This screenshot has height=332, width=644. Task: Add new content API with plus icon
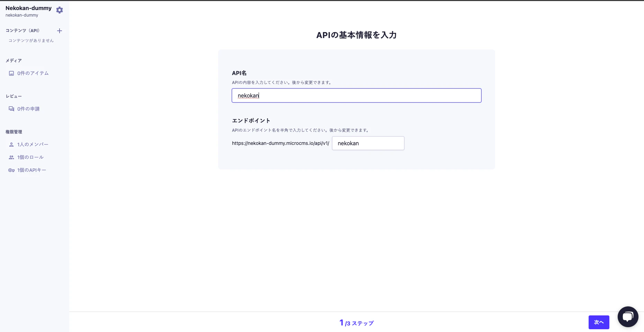click(60, 31)
